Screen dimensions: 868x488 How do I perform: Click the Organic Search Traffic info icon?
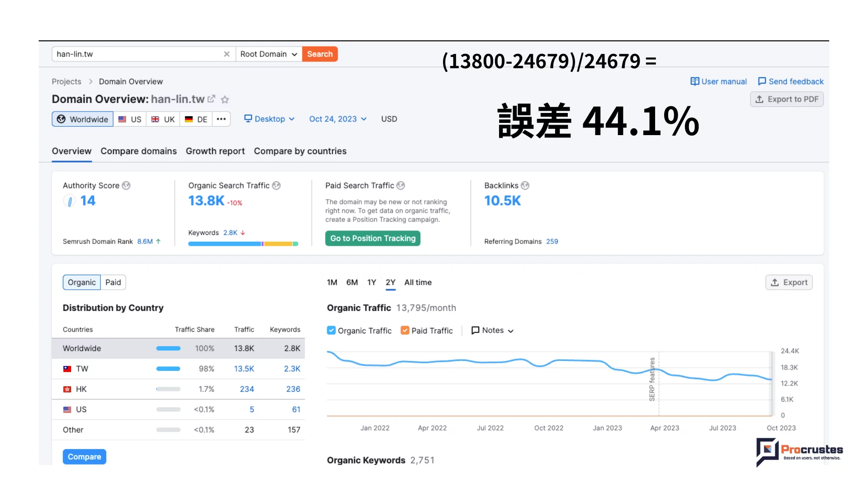pos(276,185)
